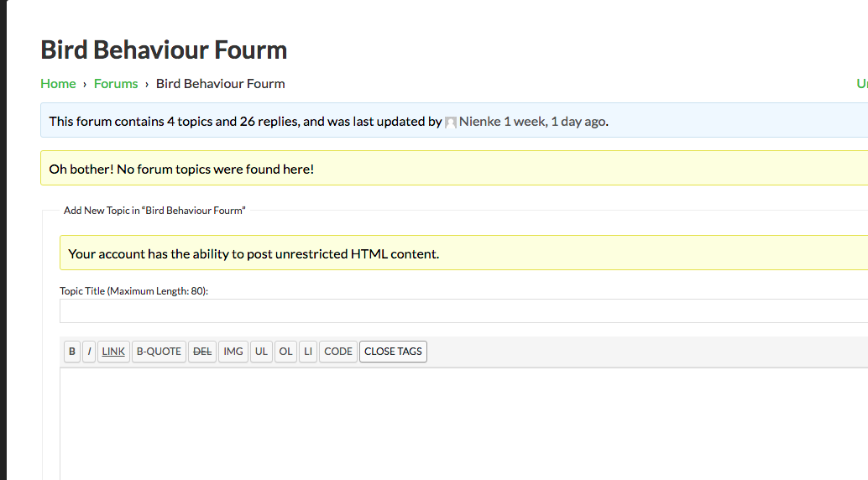Apply italic with the I button
The width and height of the screenshot is (868, 480).
[90, 352]
